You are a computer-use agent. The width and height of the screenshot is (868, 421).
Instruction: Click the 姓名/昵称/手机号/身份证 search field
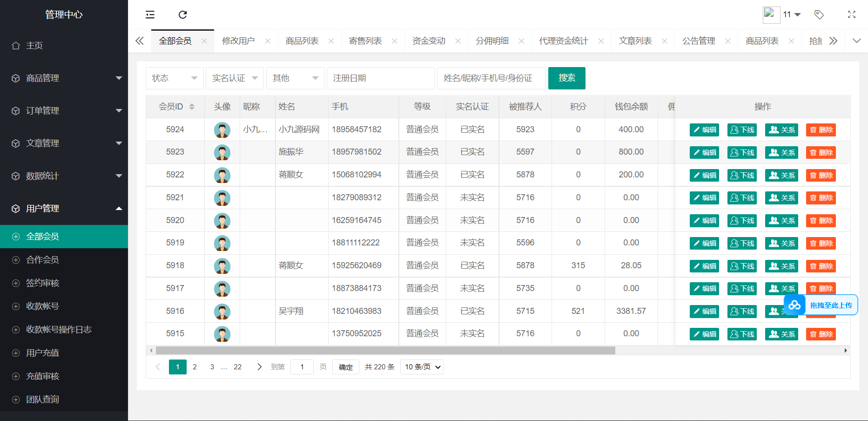coord(491,78)
